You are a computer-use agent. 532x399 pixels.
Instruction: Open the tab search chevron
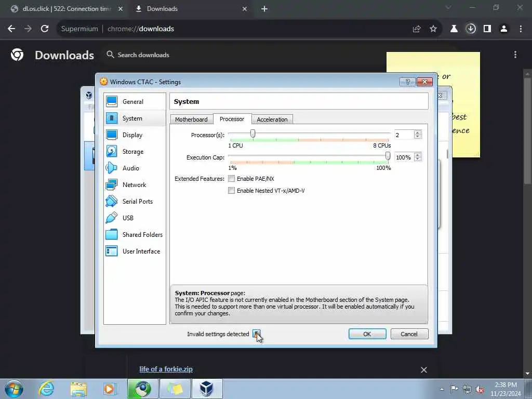448,7
